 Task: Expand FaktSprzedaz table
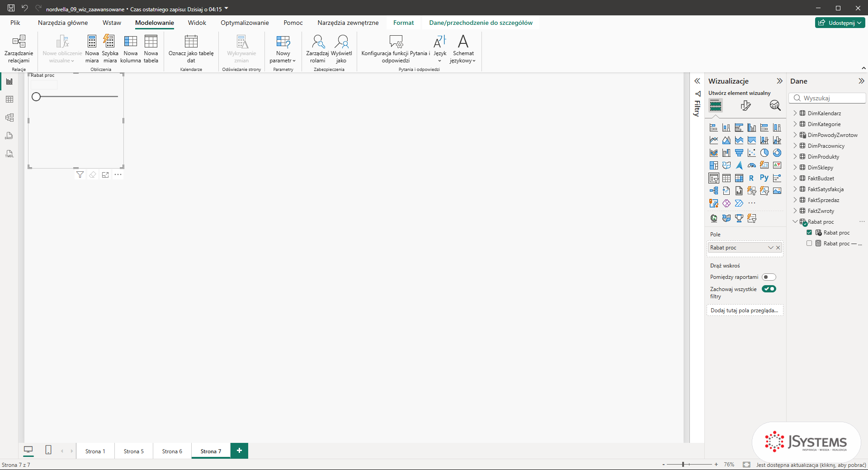tap(795, 200)
